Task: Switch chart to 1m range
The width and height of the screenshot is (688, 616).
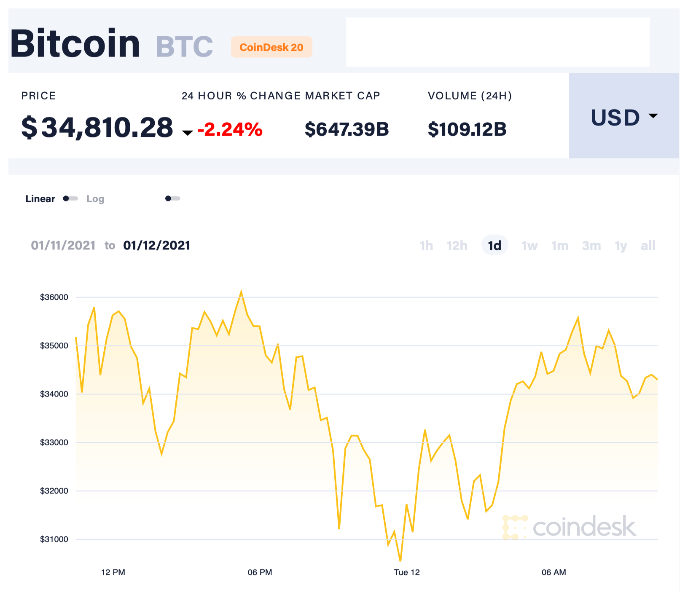Action: pos(560,246)
